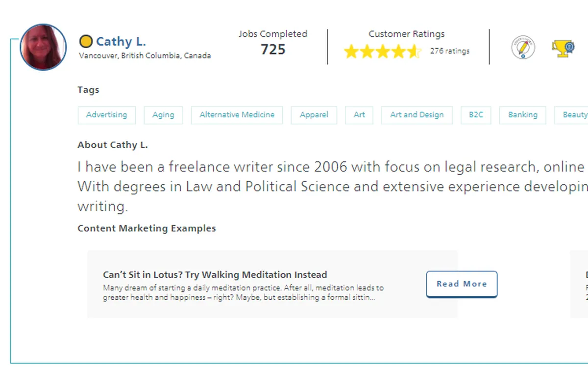The height and width of the screenshot is (392, 588).
Task: Select the Art tag
Action: tap(359, 115)
